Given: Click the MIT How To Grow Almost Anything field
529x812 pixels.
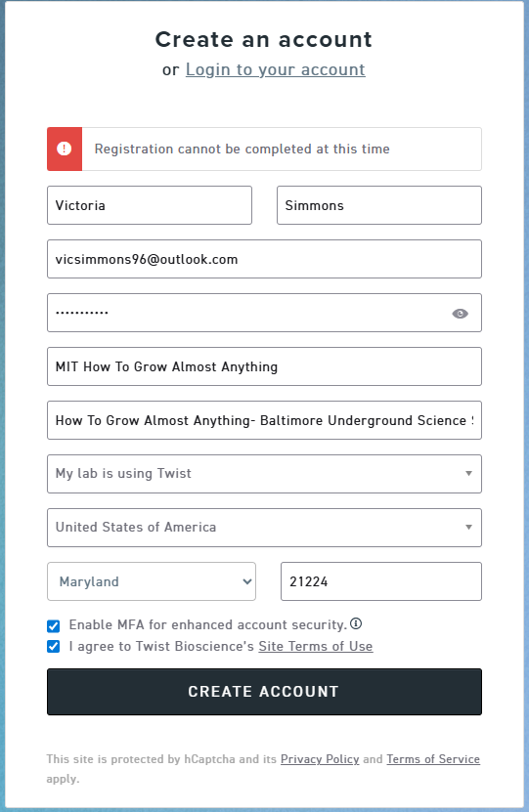Looking at the screenshot, I should click(x=264, y=366).
